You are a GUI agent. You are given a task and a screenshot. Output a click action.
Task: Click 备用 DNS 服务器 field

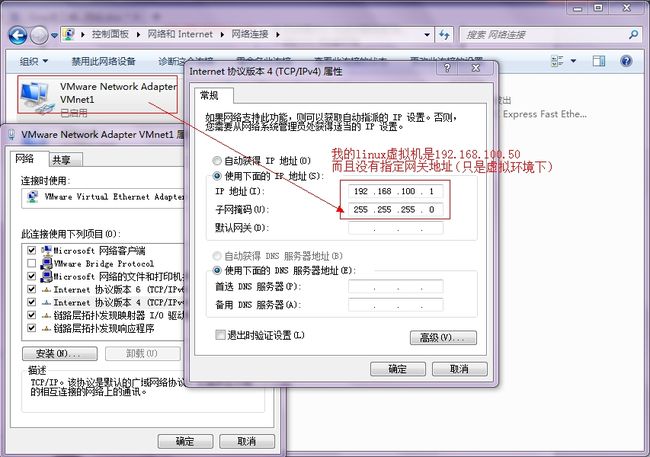click(395, 305)
